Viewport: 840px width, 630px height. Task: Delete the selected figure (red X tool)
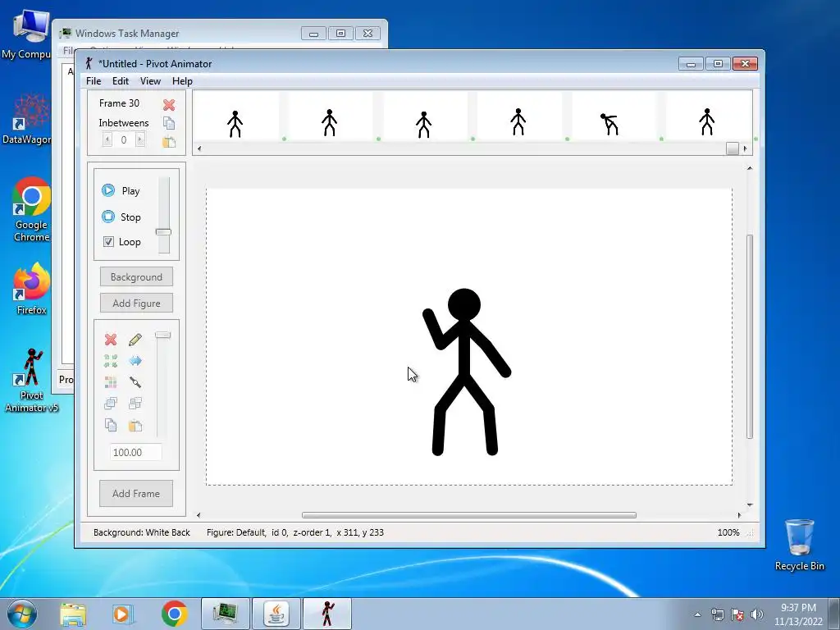tap(111, 339)
